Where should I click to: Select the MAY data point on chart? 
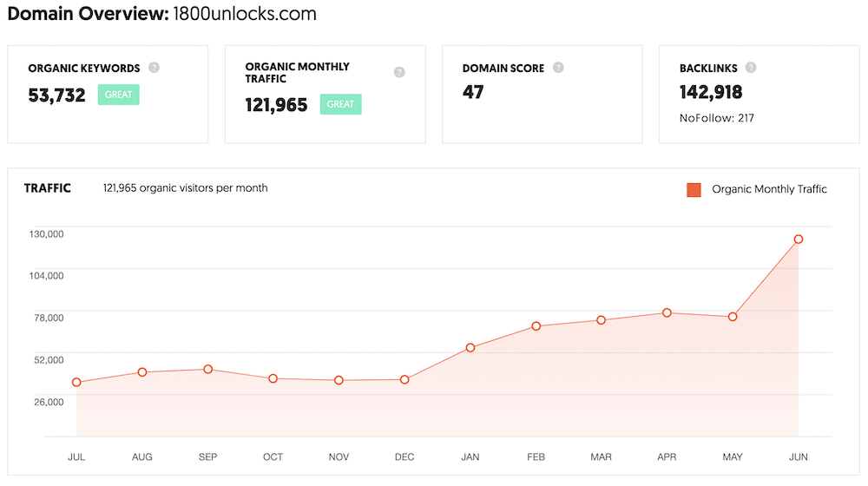click(x=733, y=317)
